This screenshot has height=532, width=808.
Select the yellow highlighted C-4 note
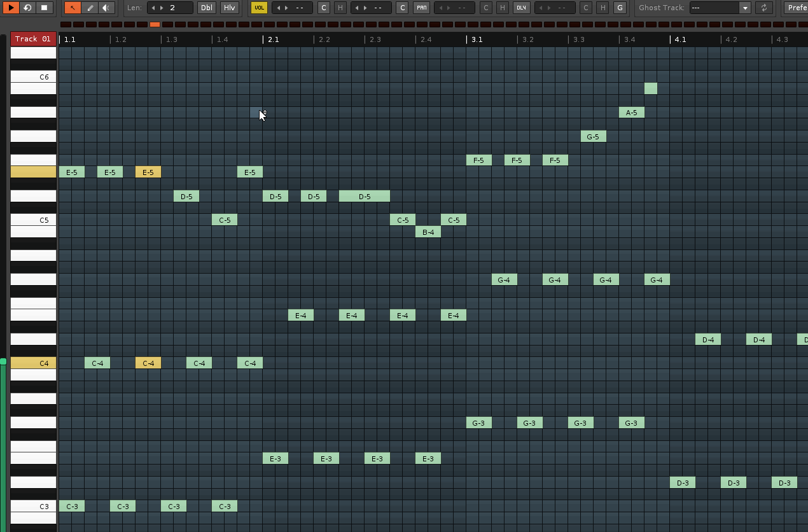148,363
